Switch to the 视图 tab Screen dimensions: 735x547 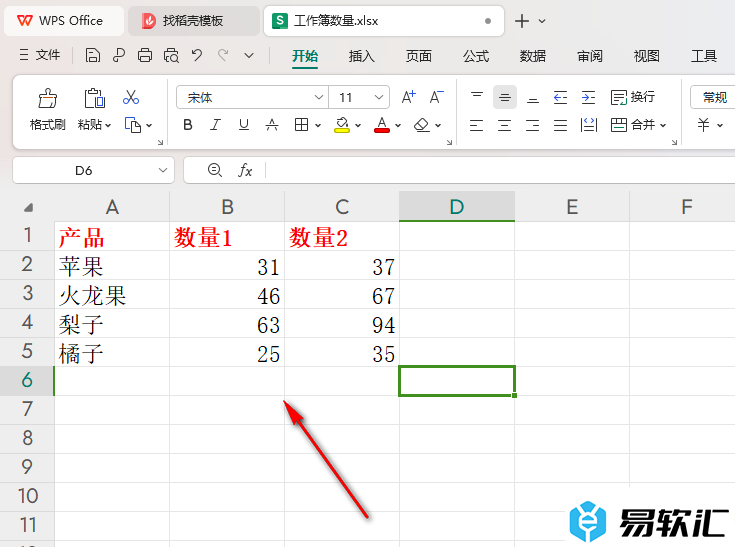tap(646, 56)
